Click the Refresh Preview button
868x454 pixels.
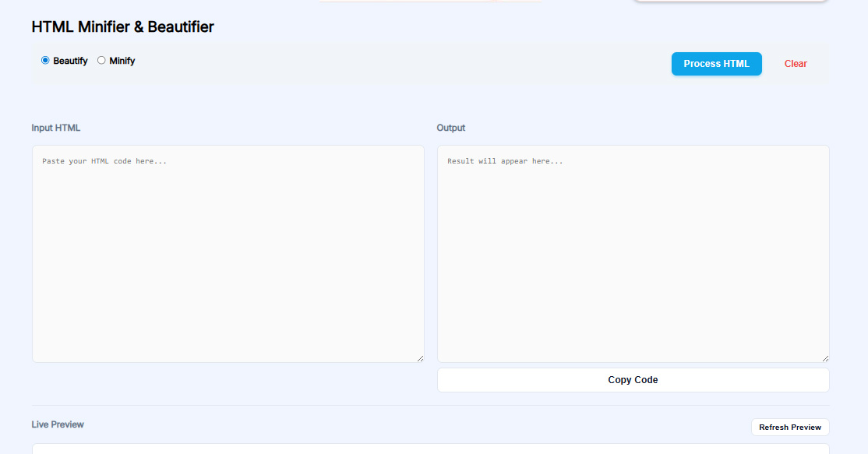(x=790, y=427)
